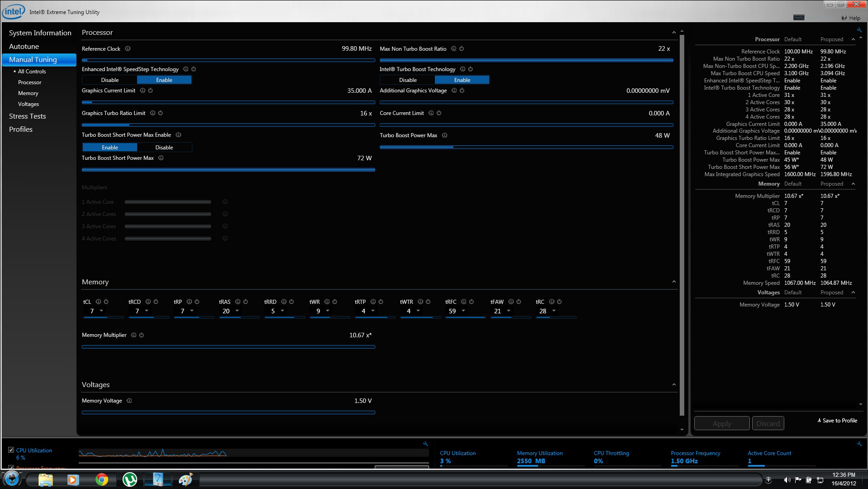
Task: Collapse the Voltages section
Action: [x=674, y=384]
